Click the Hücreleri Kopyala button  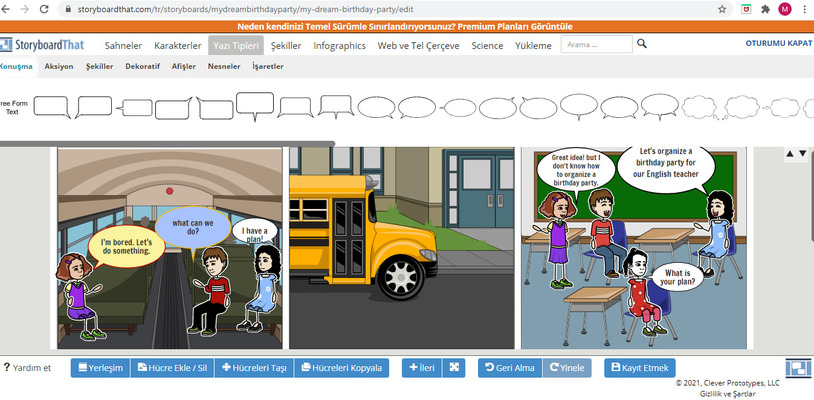(342, 368)
